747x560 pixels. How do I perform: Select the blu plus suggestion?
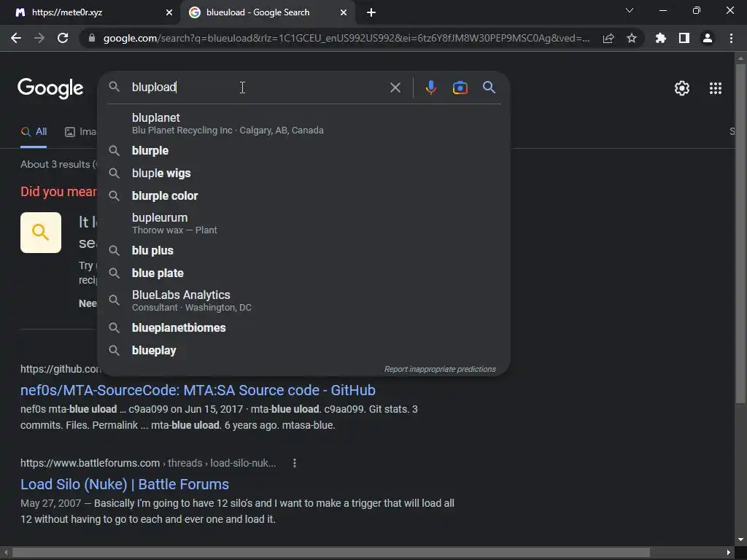[x=304, y=251]
